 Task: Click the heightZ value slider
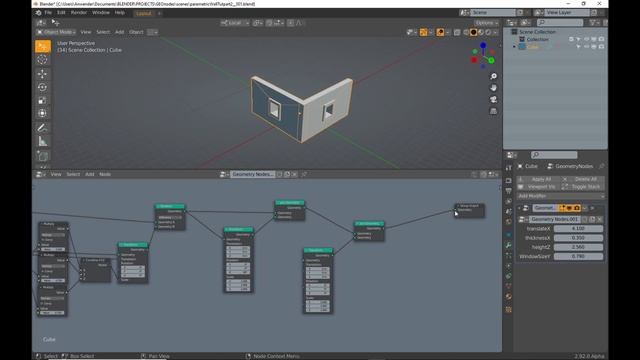(x=578, y=247)
